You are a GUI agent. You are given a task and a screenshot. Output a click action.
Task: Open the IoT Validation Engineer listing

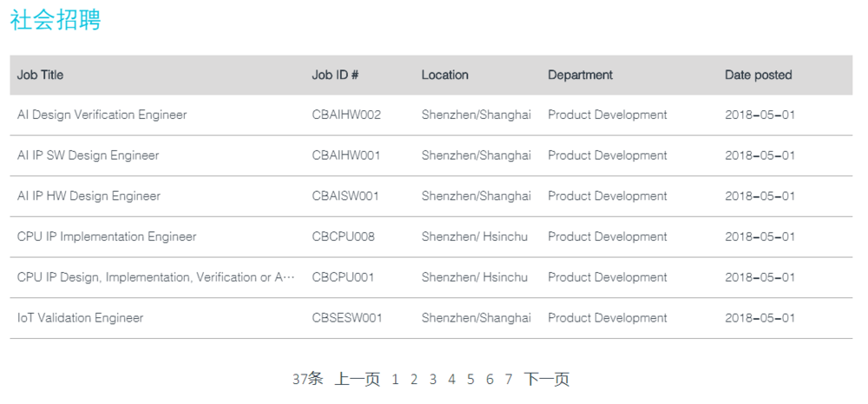coord(80,318)
